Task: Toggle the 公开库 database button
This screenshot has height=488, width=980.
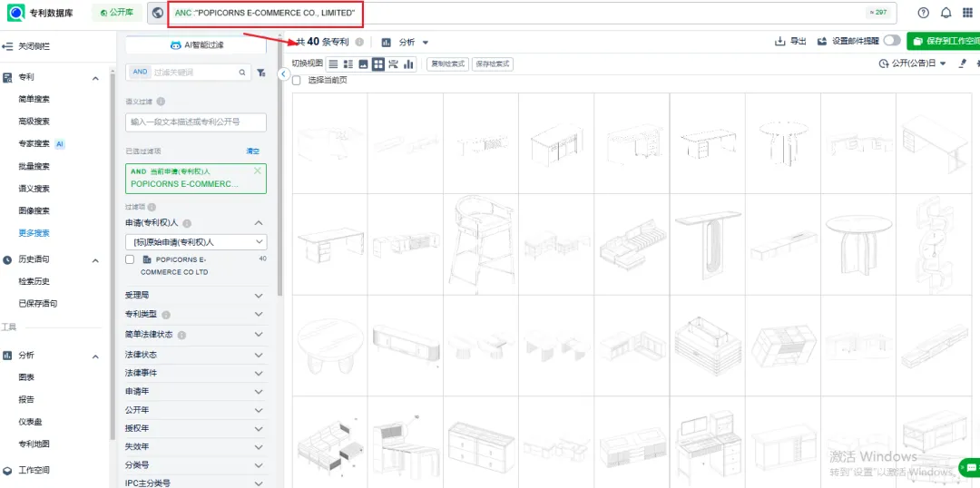Action: [117, 13]
